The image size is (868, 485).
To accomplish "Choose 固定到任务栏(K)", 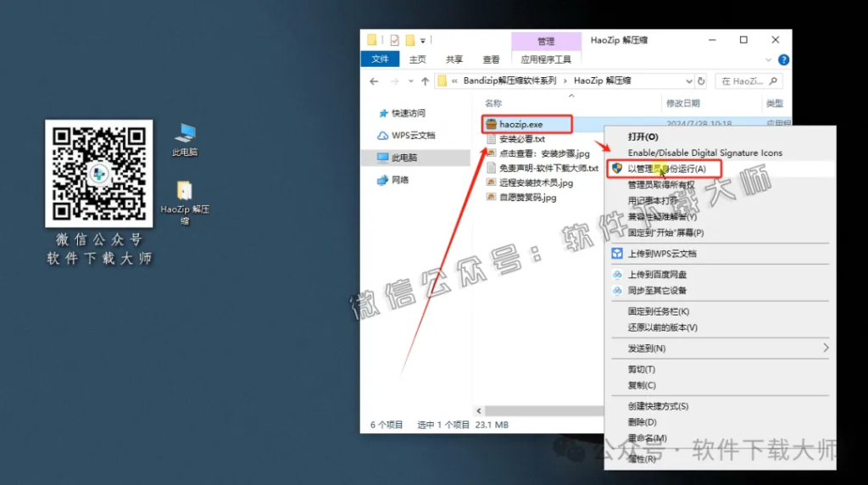I will [720, 312].
